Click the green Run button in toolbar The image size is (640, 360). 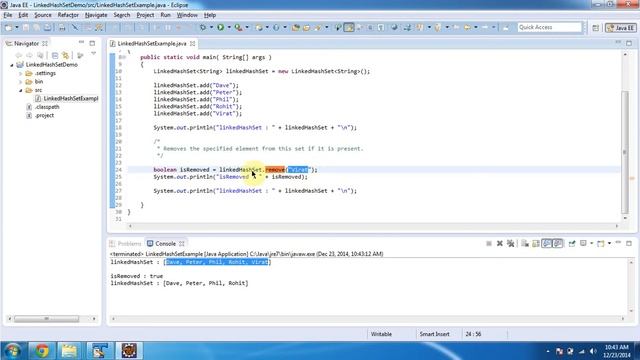point(220,27)
